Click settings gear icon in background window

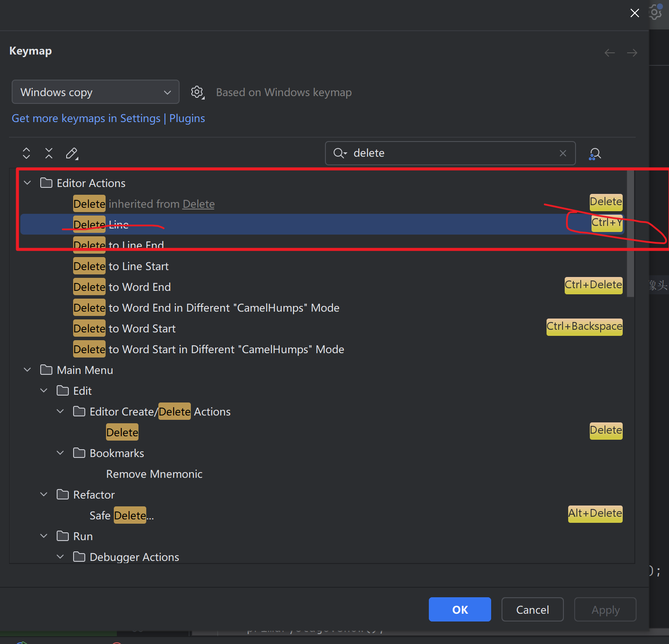pyautogui.click(x=656, y=12)
